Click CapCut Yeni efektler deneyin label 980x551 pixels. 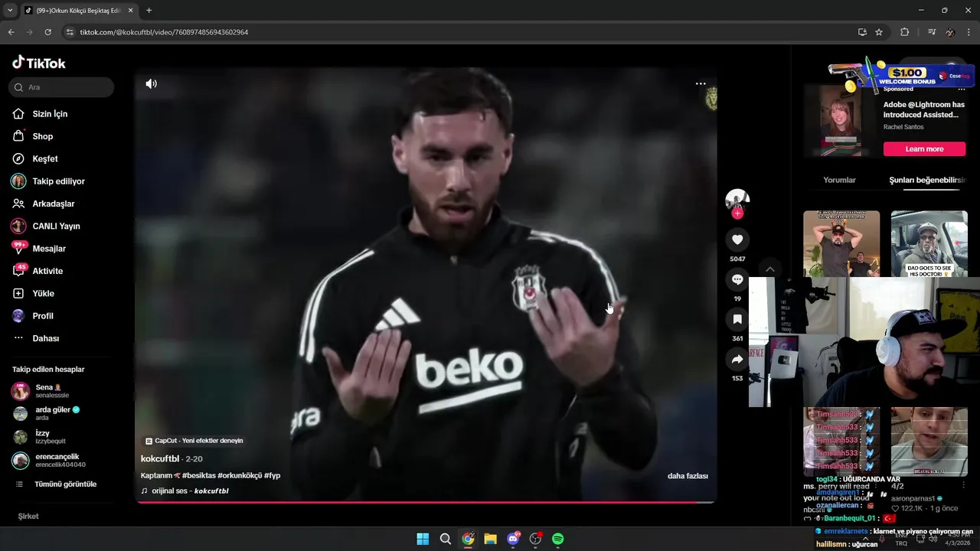pyautogui.click(x=194, y=441)
